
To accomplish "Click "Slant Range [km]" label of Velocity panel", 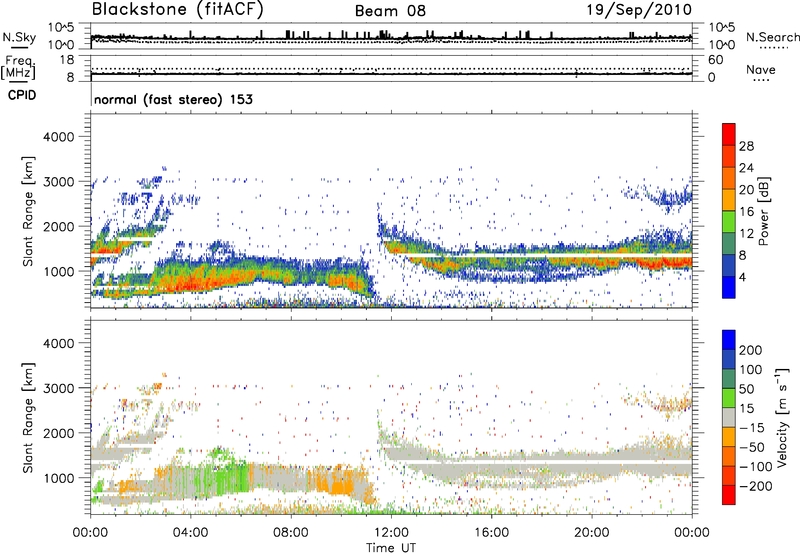I will tap(28, 417).
